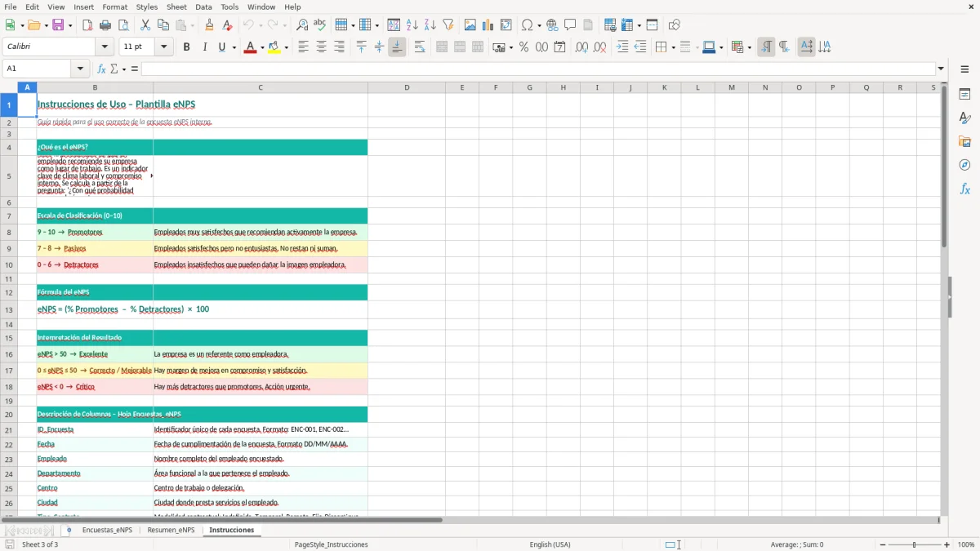Viewport: 980px width, 551px height.
Task: Open the Format menu
Action: [114, 7]
